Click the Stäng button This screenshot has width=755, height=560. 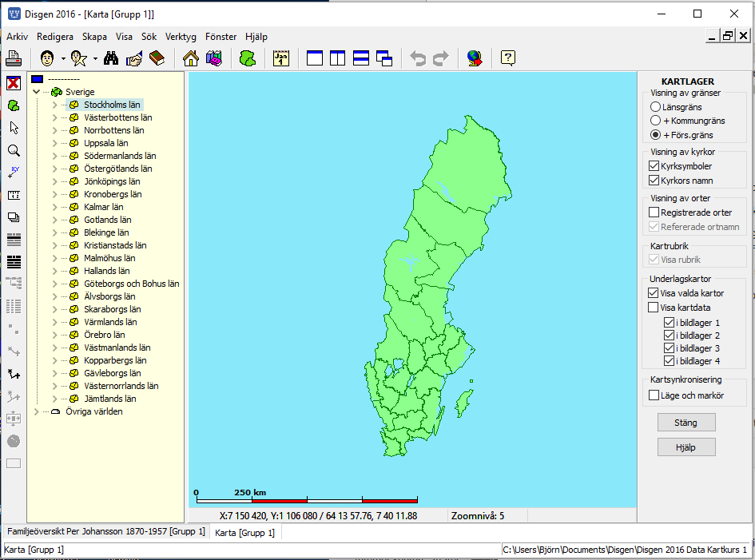(x=686, y=423)
